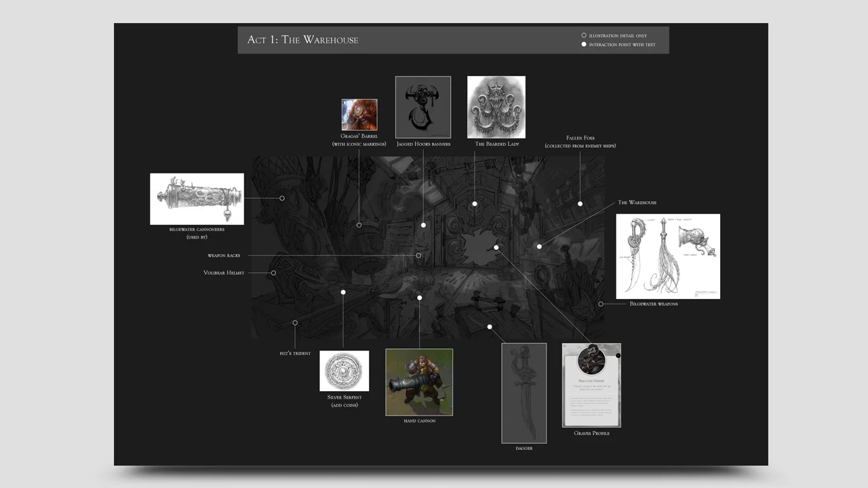The height and width of the screenshot is (488, 868).
Task: Open the Bilgewater weapons sketch image
Action: 668,256
